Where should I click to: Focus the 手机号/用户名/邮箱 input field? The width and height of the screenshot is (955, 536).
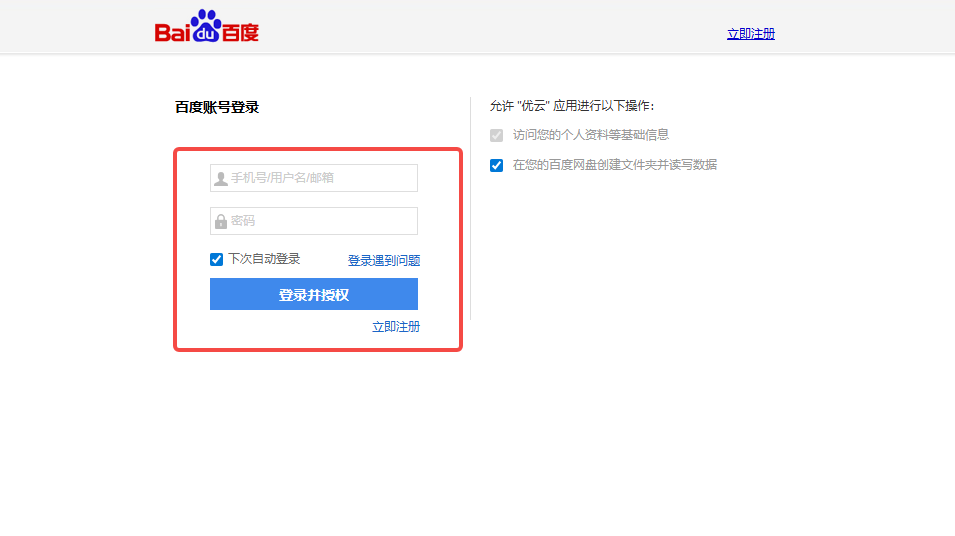[x=322, y=178]
